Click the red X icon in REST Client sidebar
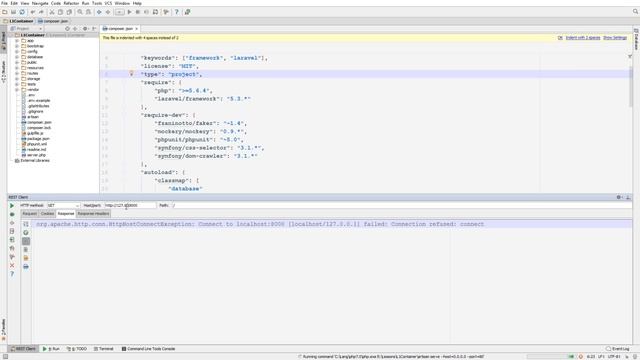The width and height of the screenshot is (640, 360). [x=12, y=265]
